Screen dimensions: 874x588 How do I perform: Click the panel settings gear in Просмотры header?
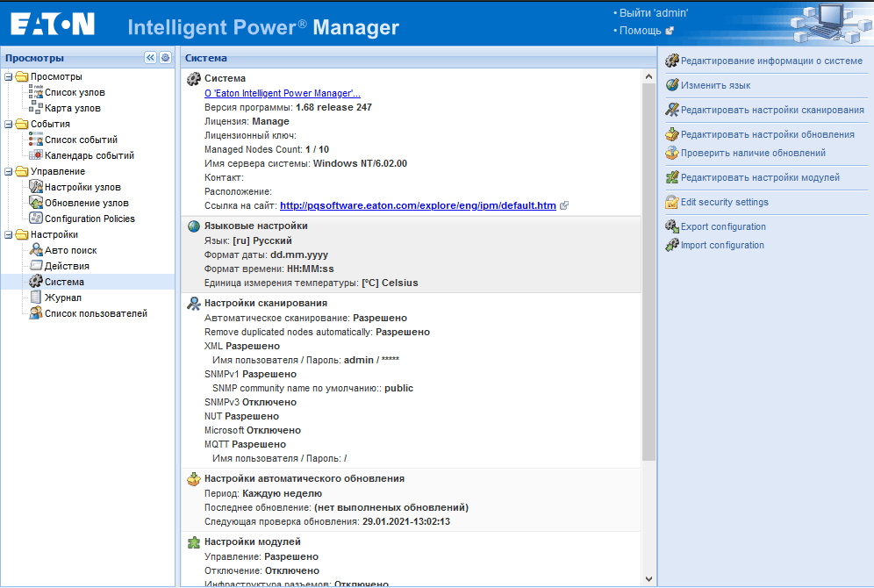[x=166, y=57]
